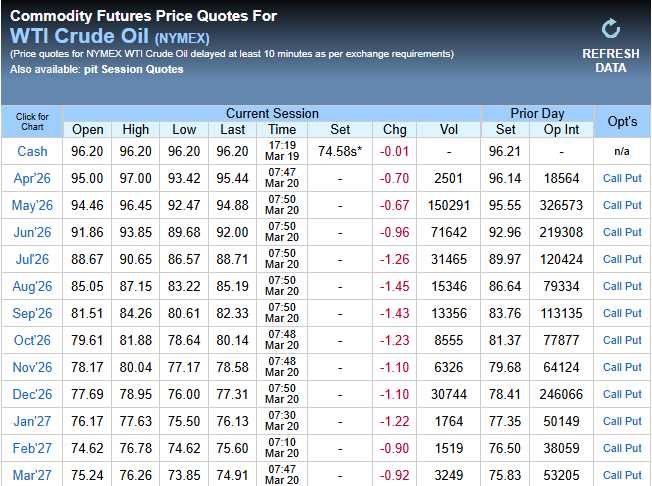Screen dimensions: 652x486
Task: Open the Oct'26 contract chart
Action: (x=32, y=340)
